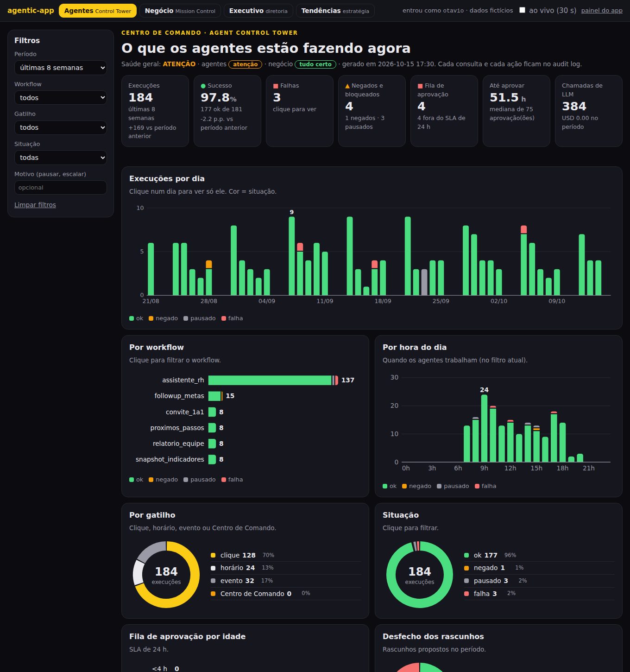Filter Situação by the 'falha 3' row
The height and width of the screenshot is (672, 630).
[539, 594]
